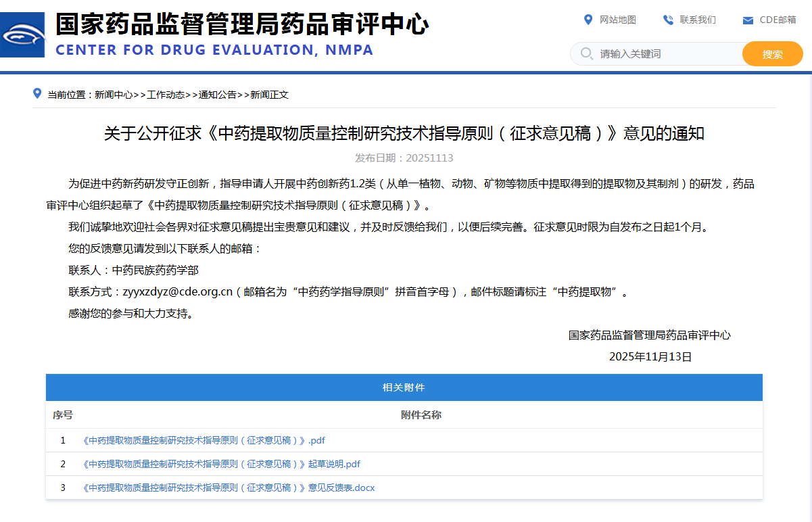The width and height of the screenshot is (812, 522).
Task: Click the CDE fish logo icon
Action: (x=22, y=34)
